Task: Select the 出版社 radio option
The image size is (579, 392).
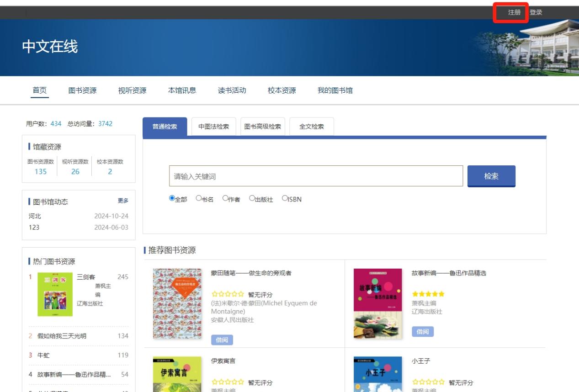Action: click(x=252, y=198)
